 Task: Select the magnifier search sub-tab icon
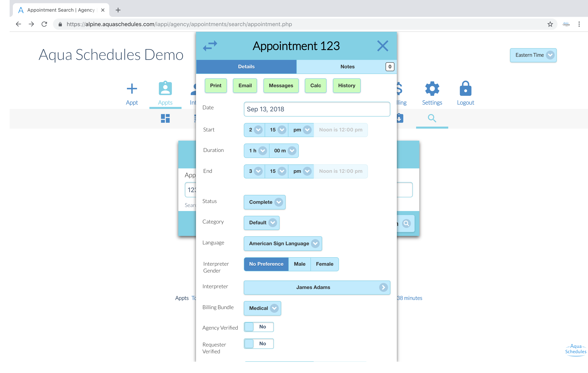tap(432, 118)
